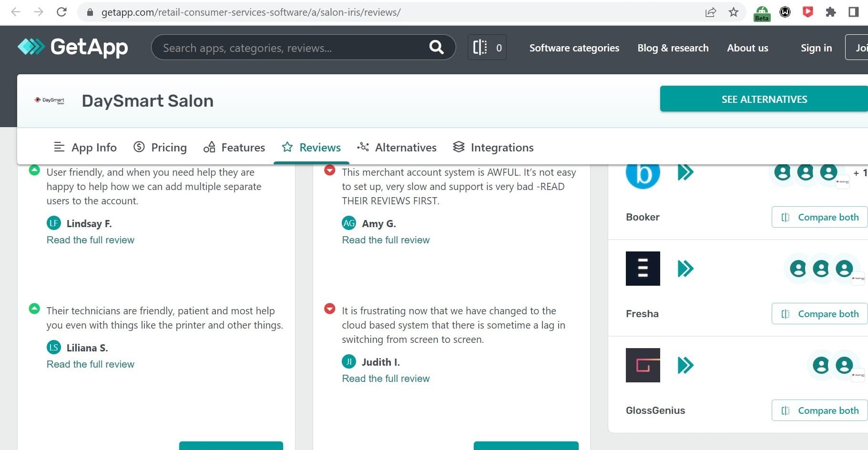Click the green pro icon beside Liliana's review
Viewport: 868px width, 450px height.
34,309
